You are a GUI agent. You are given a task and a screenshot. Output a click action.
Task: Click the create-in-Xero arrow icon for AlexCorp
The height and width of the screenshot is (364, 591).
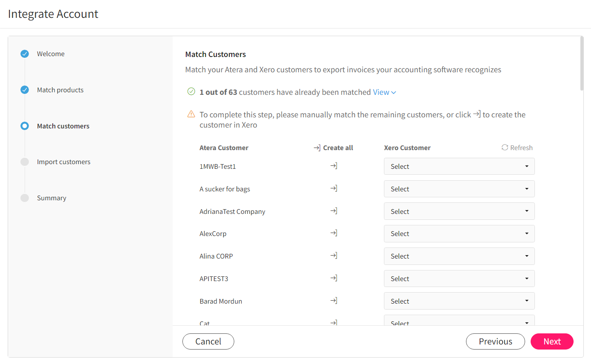pyautogui.click(x=334, y=233)
